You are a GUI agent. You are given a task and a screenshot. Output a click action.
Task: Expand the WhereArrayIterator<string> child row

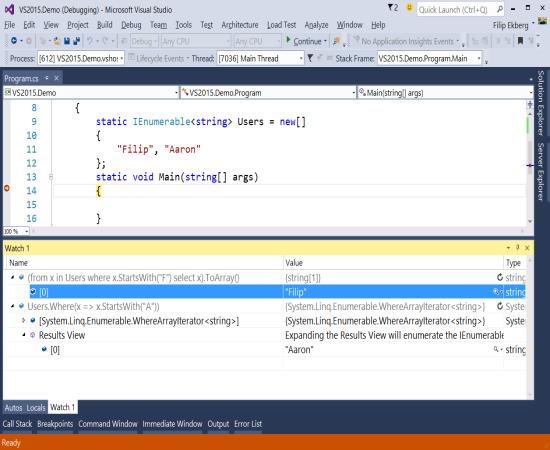(24, 321)
